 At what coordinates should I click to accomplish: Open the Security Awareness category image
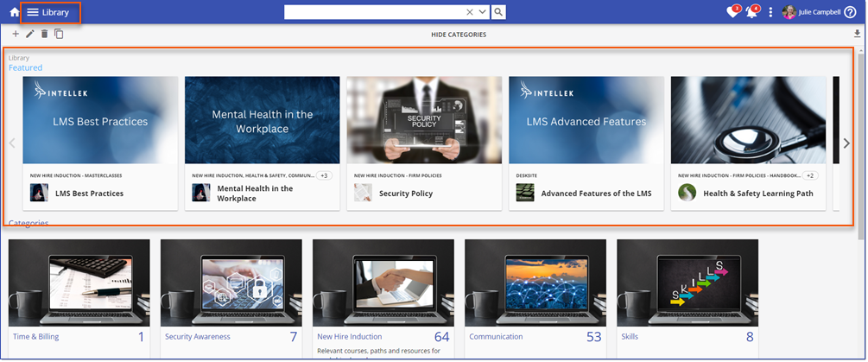[231, 283]
